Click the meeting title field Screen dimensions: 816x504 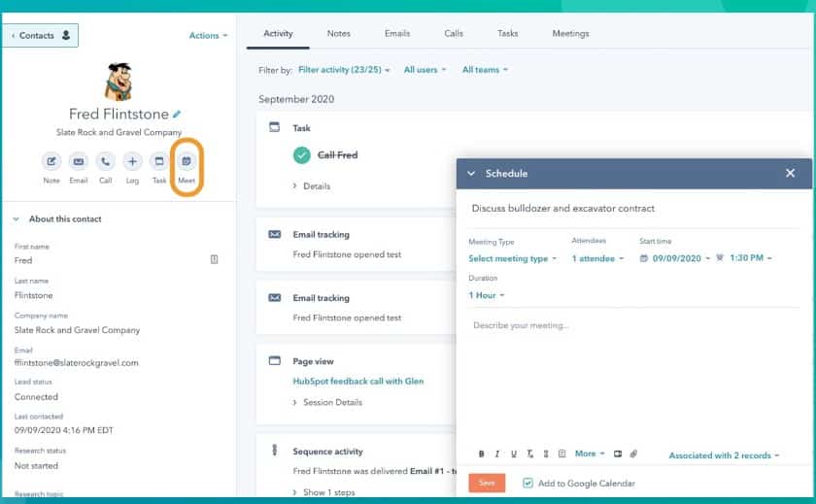coord(633,209)
